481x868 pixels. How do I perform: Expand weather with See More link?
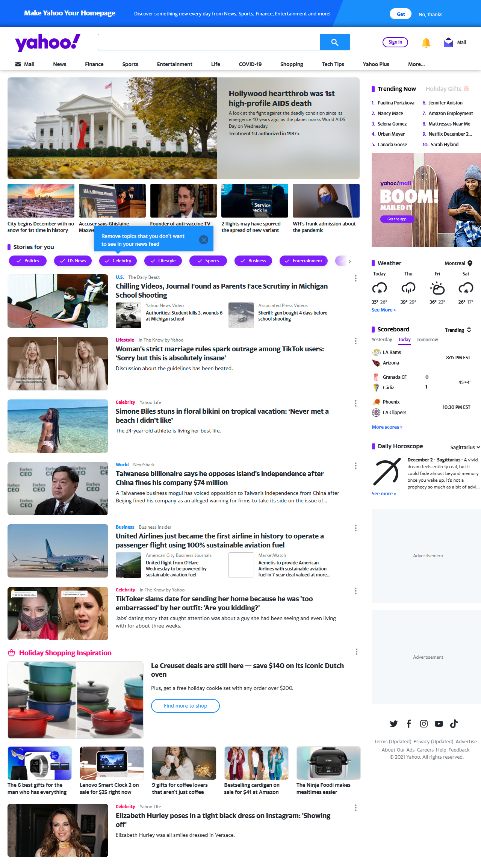coord(384,310)
